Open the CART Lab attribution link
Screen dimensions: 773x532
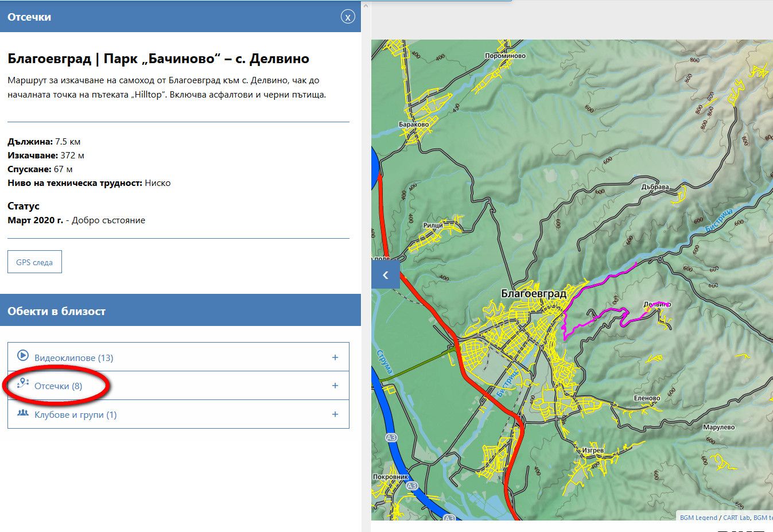[736, 517]
